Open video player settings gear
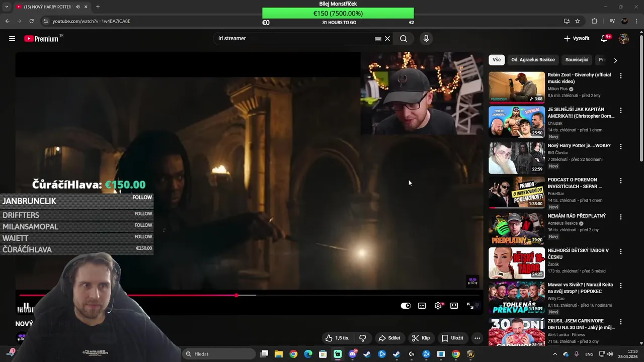Image resolution: width=644 pixels, height=362 pixels. [x=438, y=306]
